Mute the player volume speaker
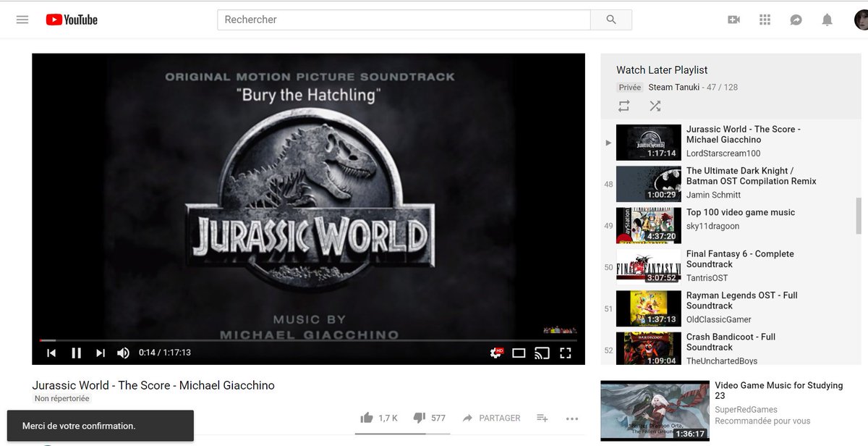 click(x=123, y=353)
